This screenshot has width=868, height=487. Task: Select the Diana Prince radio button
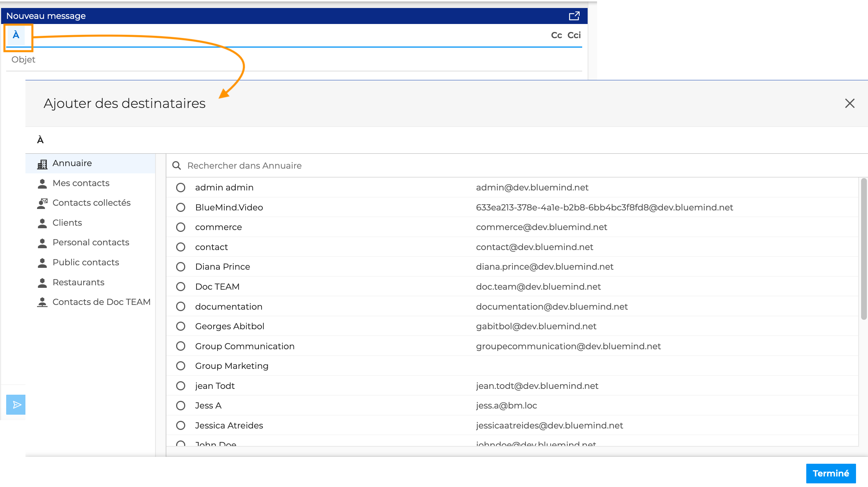click(x=181, y=267)
